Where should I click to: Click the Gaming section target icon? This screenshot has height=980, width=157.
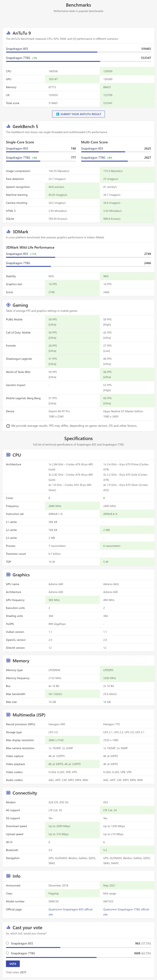(x=8, y=305)
